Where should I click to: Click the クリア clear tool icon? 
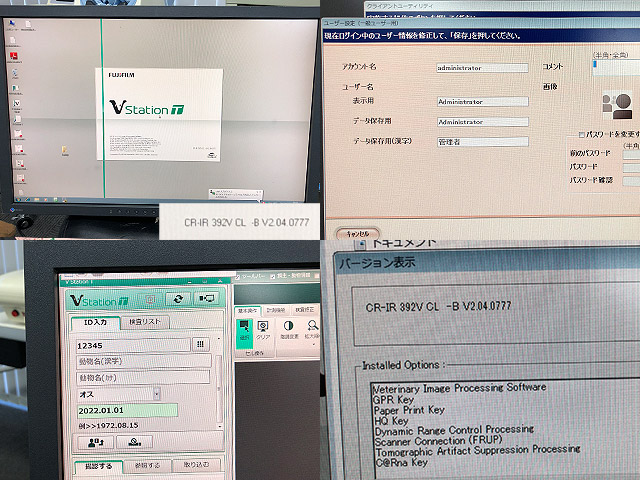coord(263,330)
